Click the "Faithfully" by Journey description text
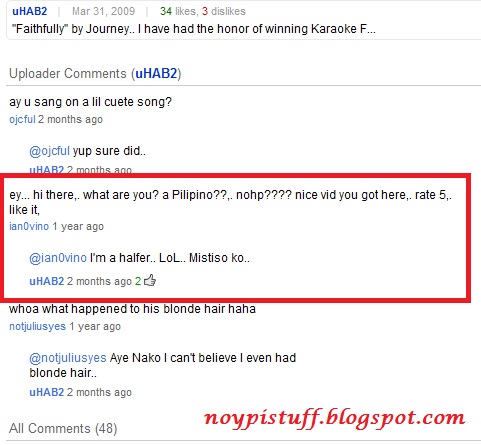Image resolution: width=481 pixels, height=445 pixels. tap(194, 29)
